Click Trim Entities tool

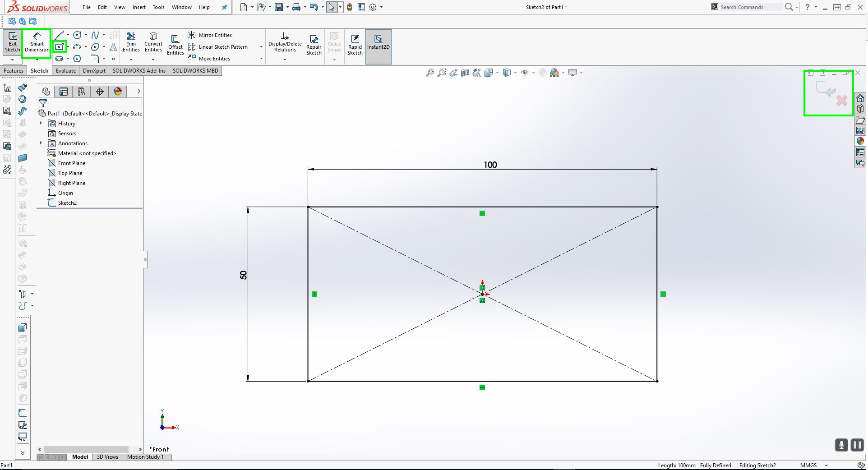pos(131,42)
